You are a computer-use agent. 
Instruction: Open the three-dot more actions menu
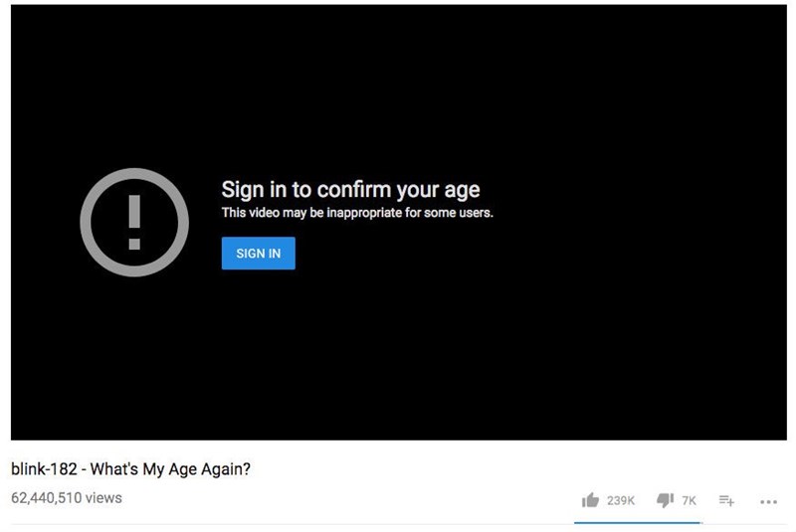(768, 501)
